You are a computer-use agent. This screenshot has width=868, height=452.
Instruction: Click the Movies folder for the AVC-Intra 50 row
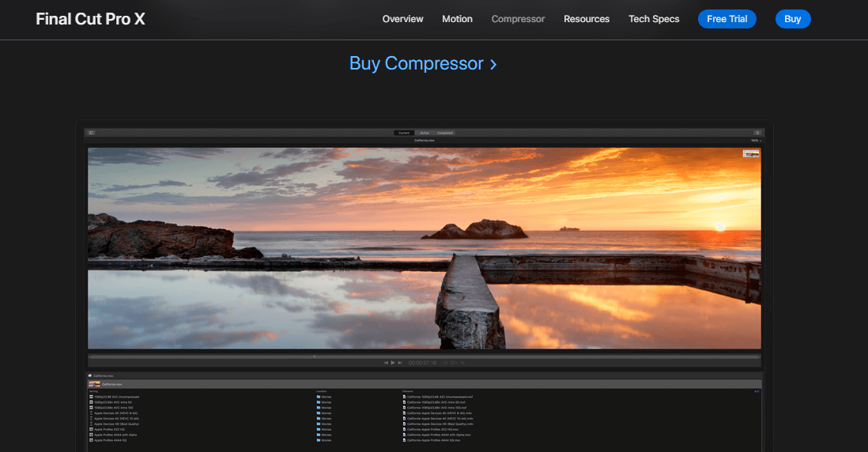tap(324, 402)
